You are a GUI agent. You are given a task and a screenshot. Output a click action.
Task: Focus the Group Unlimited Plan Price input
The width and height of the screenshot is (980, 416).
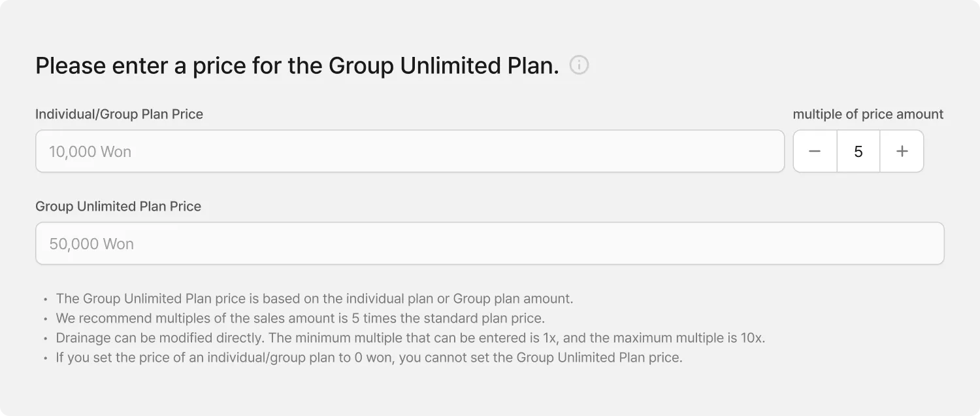489,244
